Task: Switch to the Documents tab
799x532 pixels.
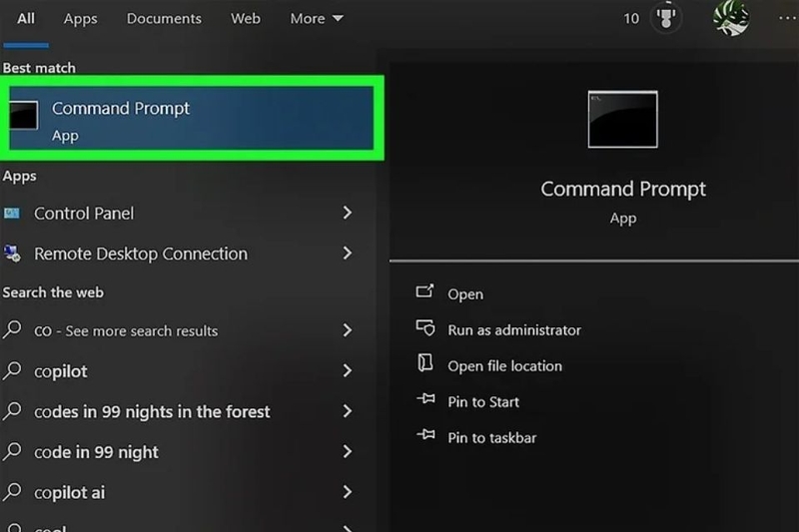Action: point(164,19)
